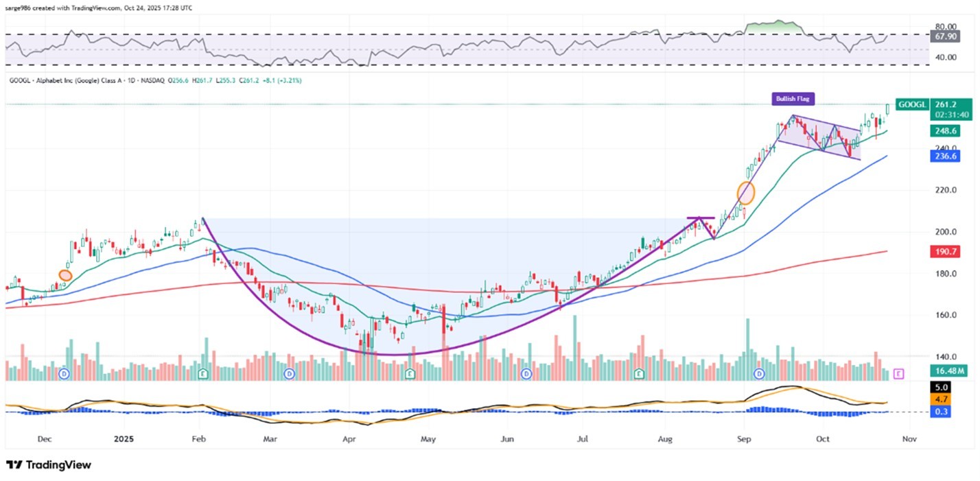Click the GOOGL symbol price tag
The width and height of the screenshot is (980, 481).
click(914, 104)
